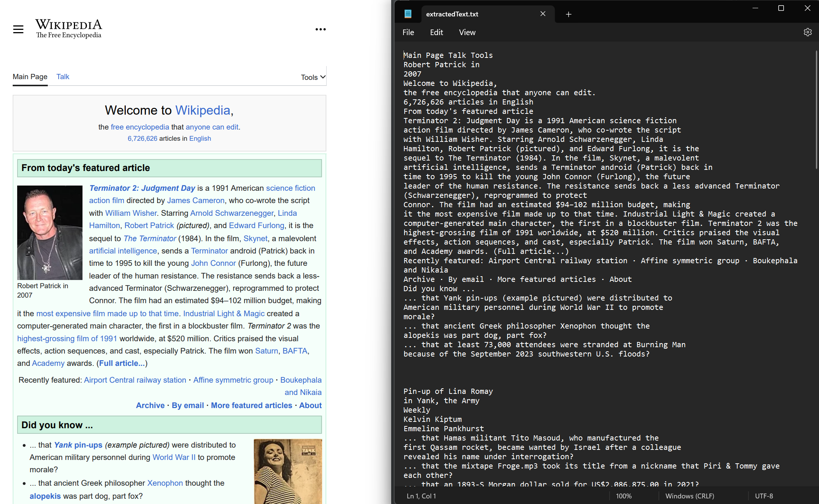This screenshot has height=504, width=819.
Task: Open most expensive film made link
Action: [x=108, y=314]
